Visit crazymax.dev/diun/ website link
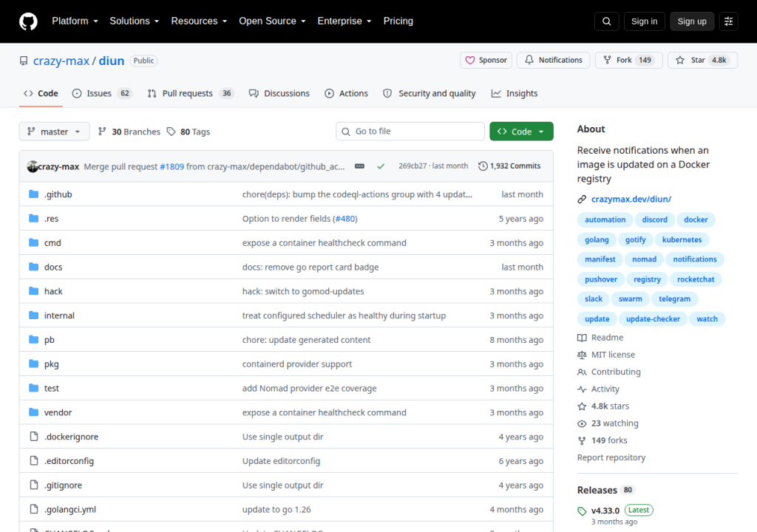This screenshot has height=532, width=757. tap(631, 199)
